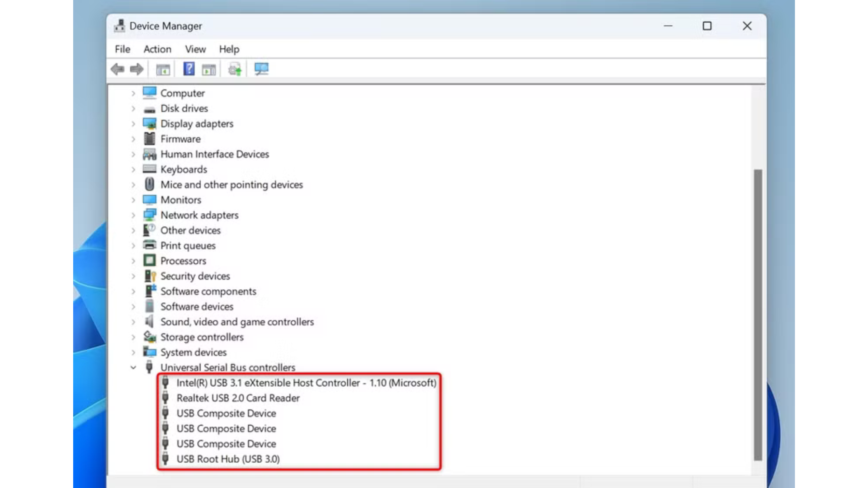The height and width of the screenshot is (488, 868).
Task: Expand the Disk drives chevron
Action: pyautogui.click(x=133, y=108)
